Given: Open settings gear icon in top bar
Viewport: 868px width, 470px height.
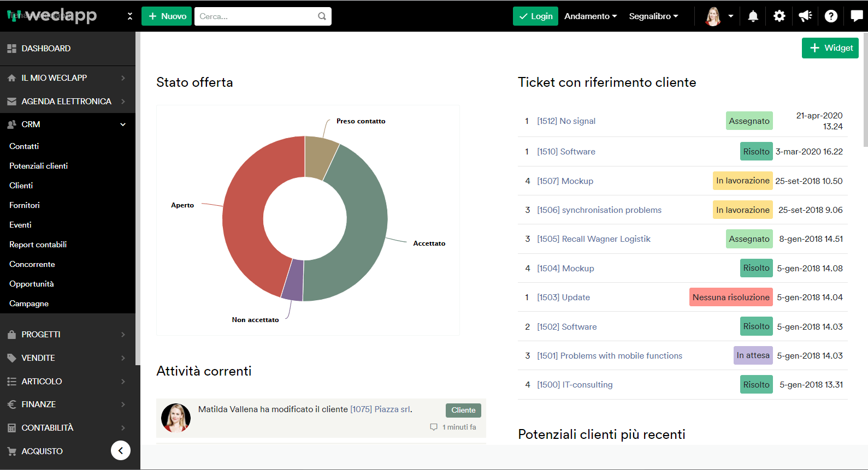Looking at the screenshot, I should coord(780,16).
